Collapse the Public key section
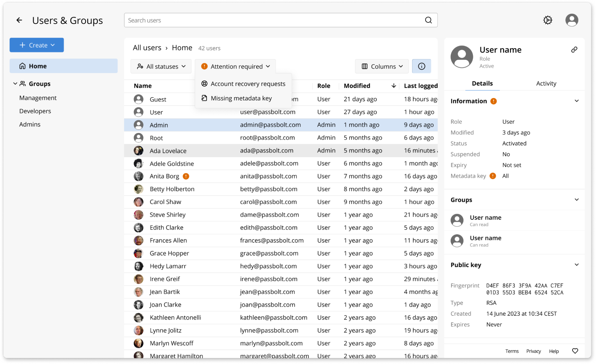This screenshot has height=364, width=596. pyautogui.click(x=576, y=265)
